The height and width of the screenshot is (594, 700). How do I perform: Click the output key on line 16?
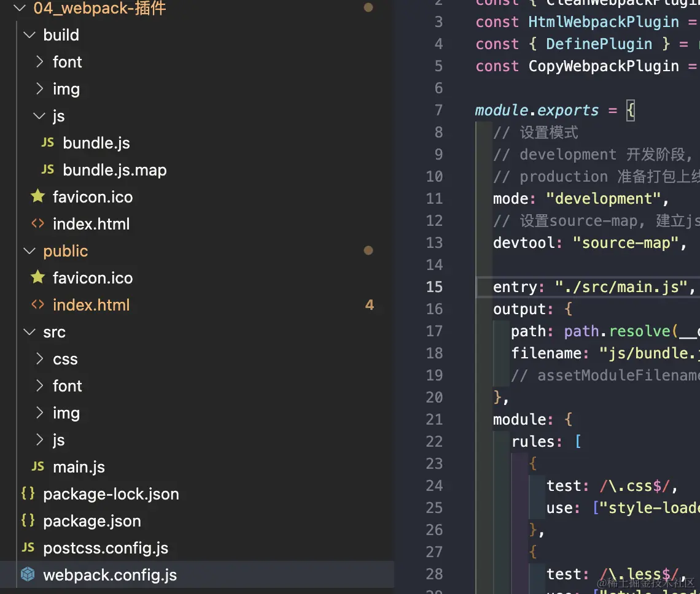[x=519, y=309]
